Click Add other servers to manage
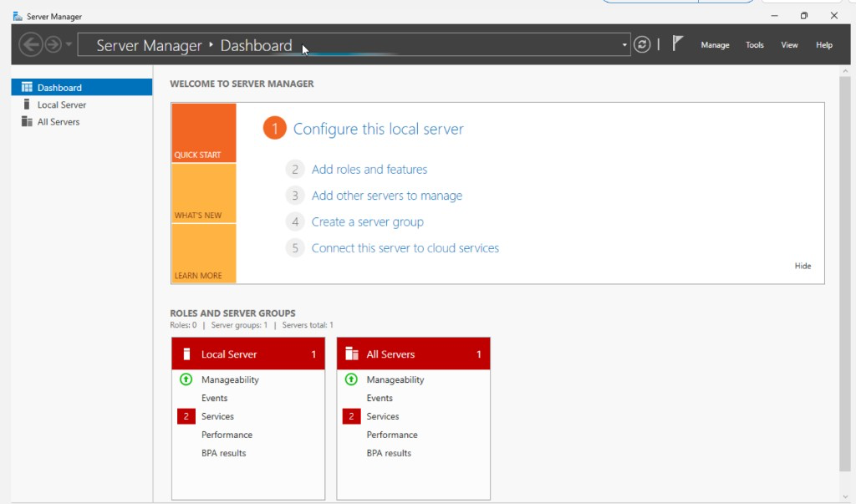856x504 pixels. (x=386, y=196)
